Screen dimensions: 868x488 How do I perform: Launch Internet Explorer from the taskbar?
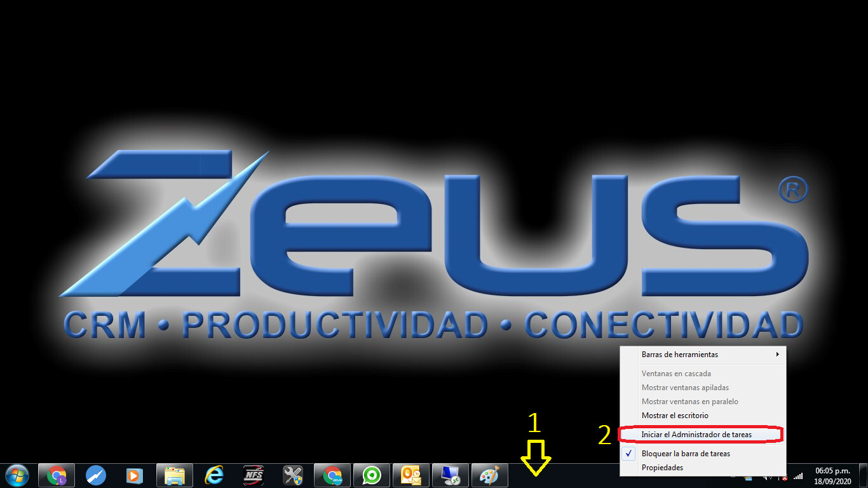(214, 475)
